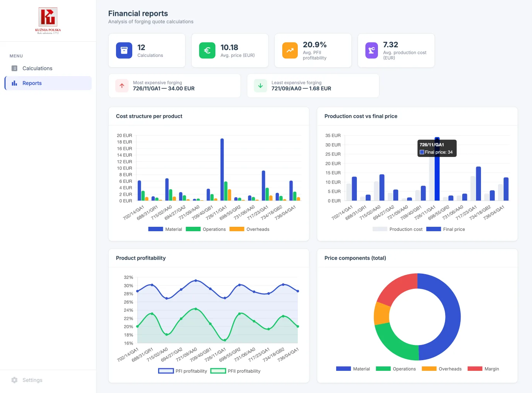This screenshot has width=532, height=393.
Task: Click the 721/09/AA0 — 1.68 EUR text
Action: tap(301, 89)
